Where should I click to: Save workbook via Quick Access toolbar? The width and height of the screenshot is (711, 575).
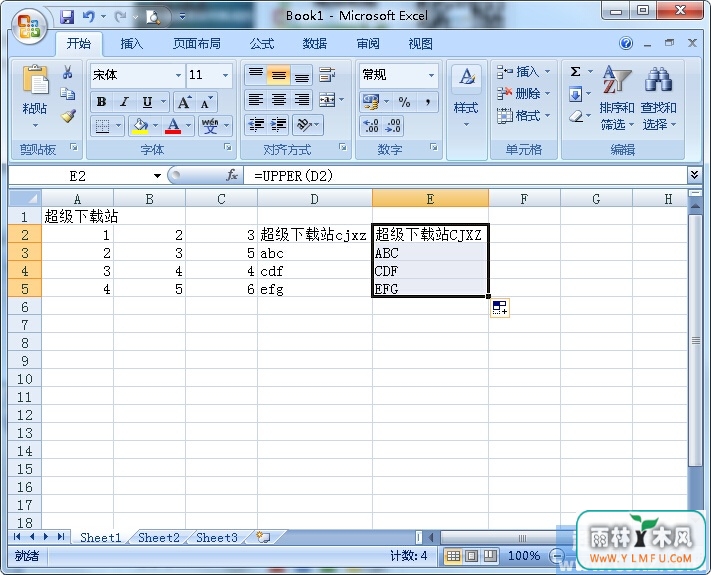(x=67, y=17)
